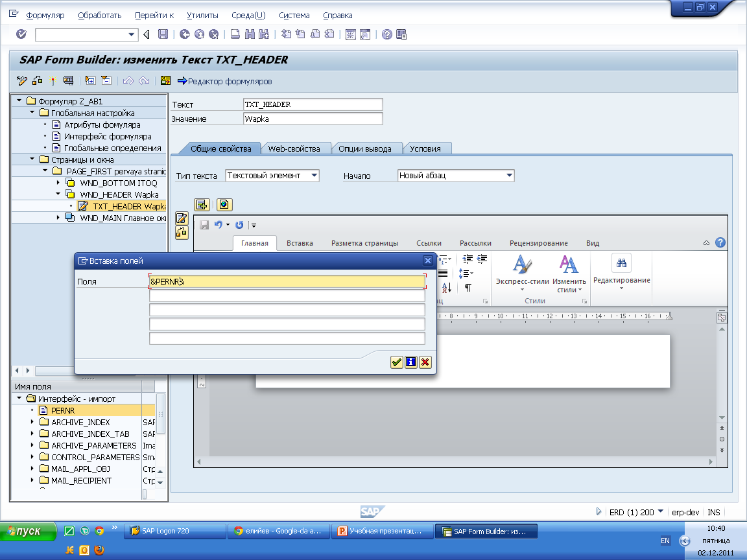Switch to SAP Logon 720 taskbar button
The height and width of the screenshot is (560, 747).
point(175,531)
